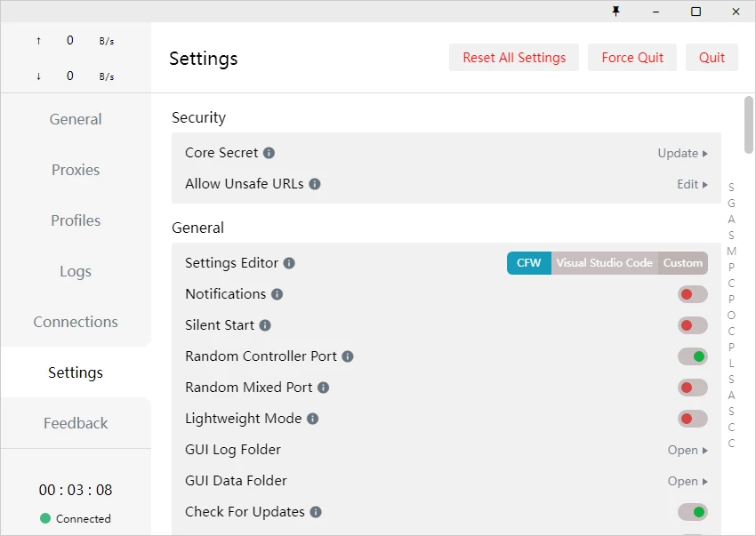Disable the Random Controller Port toggle
Viewport: 756px width, 536px height.
pos(692,356)
